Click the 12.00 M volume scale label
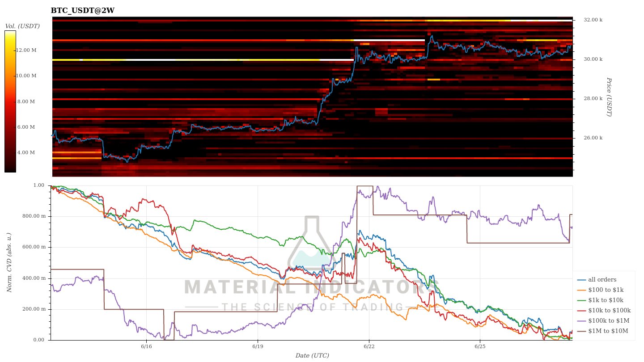 point(26,50)
